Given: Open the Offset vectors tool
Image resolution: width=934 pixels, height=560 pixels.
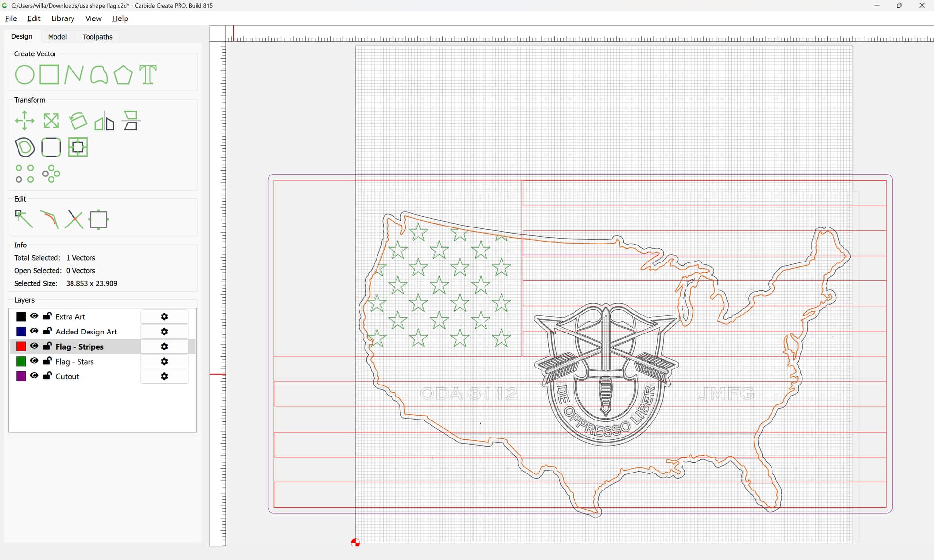Looking at the screenshot, I should (24, 147).
